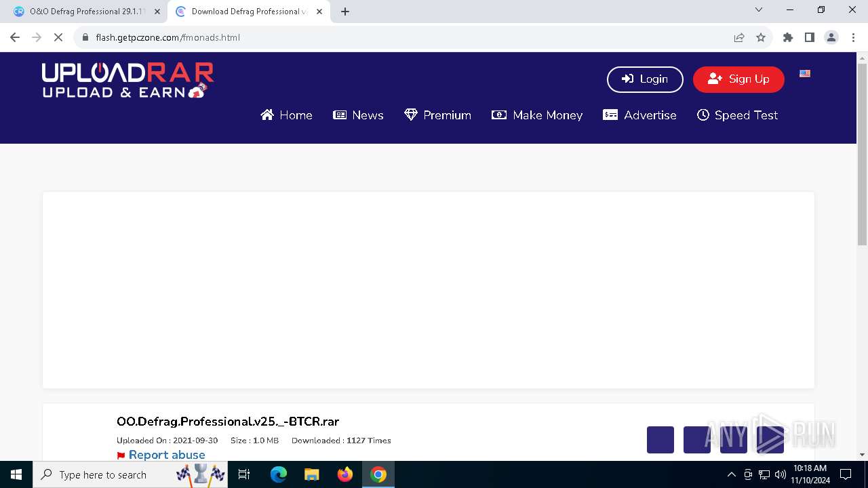Screen dimensions: 868x488
Task: Launch Microsoft Edge from the taskbar
Action: pos(279,474)
